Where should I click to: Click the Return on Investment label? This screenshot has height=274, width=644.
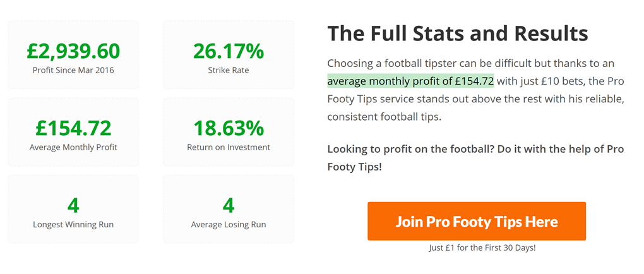coord(229,147)
